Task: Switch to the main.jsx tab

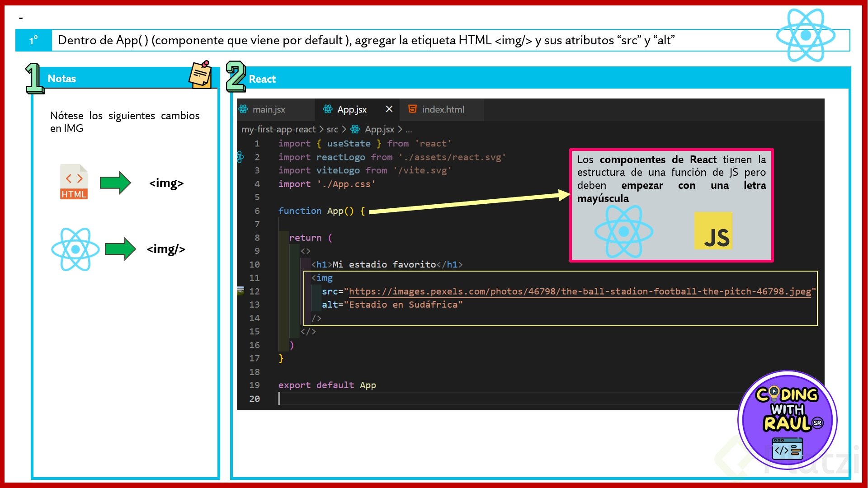Action: point(269,109)
